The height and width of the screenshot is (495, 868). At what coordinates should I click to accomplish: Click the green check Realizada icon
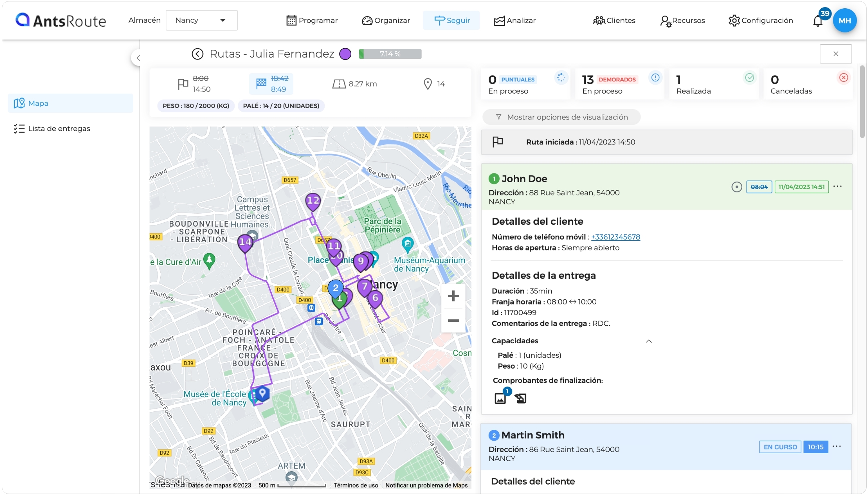pyautogui.click(x=749, y=78)
